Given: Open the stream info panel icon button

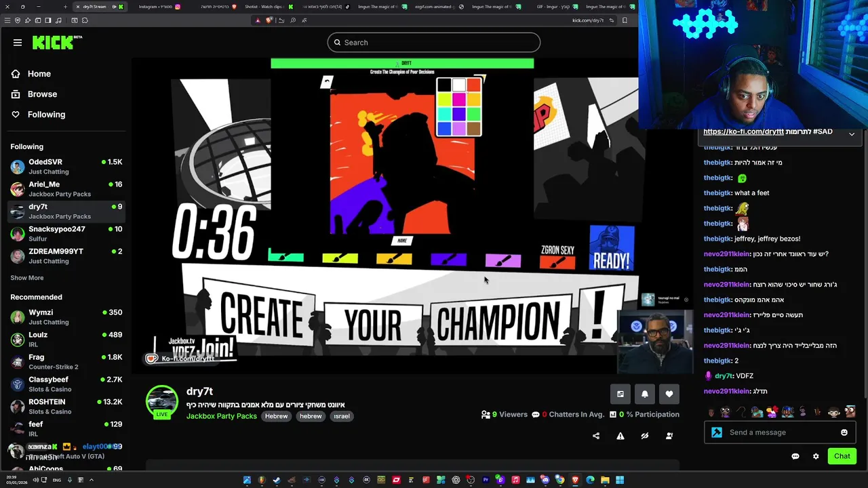Looking at the screenshot, I should (620, 394).
